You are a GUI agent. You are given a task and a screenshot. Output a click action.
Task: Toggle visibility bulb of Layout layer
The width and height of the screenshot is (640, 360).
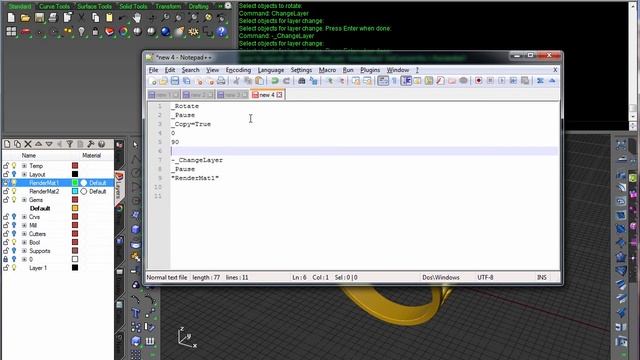[13, 174]
